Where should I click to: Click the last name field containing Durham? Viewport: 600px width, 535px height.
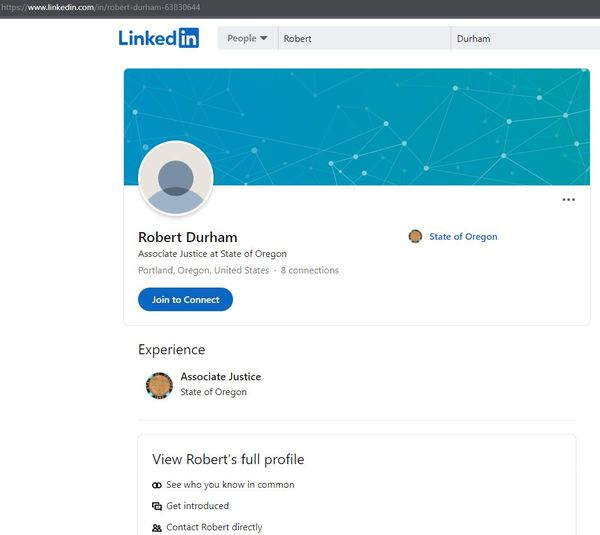[526, 38]
